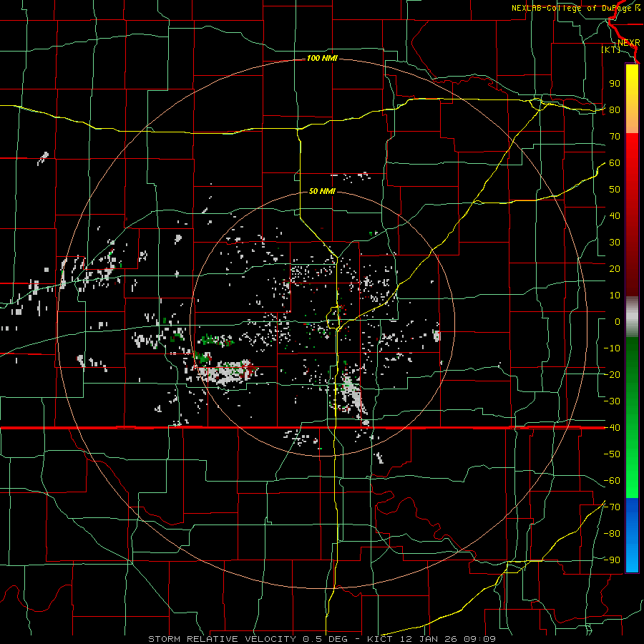This screenshot has height=644, width=644.
Task: Click the "100 NMI" range ring label
Action: [322, 59]
